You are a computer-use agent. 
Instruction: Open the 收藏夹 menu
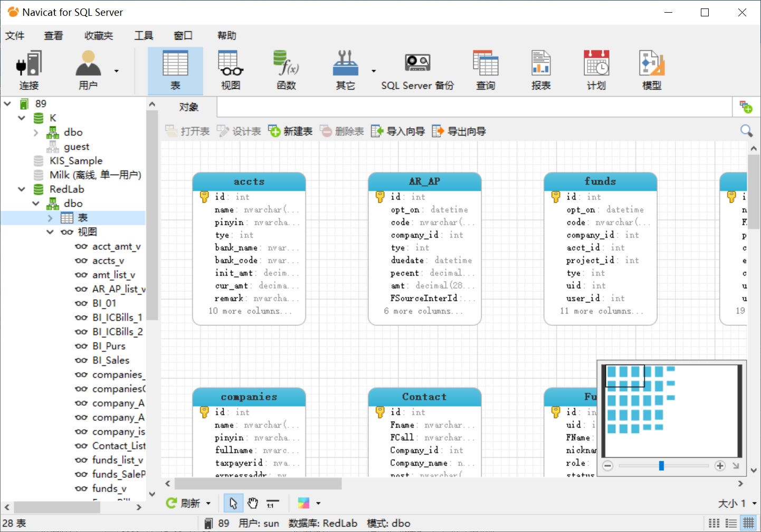click(x=99, y=35)
